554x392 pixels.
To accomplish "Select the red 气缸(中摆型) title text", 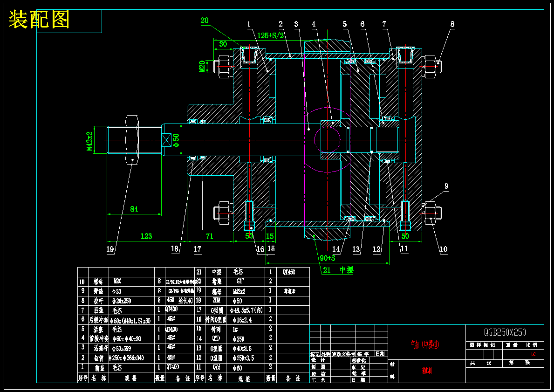I will pos(425,344).
